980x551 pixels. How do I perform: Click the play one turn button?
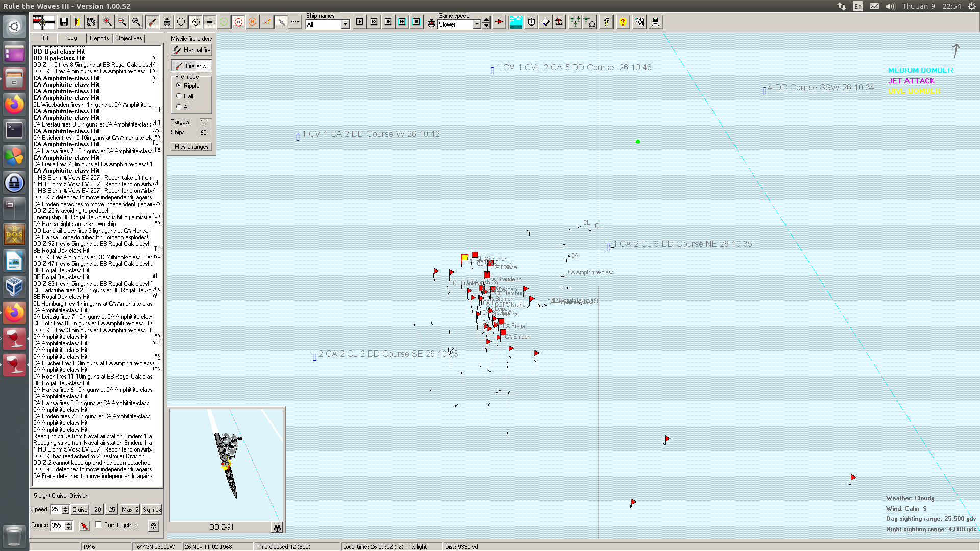(360, 22)
